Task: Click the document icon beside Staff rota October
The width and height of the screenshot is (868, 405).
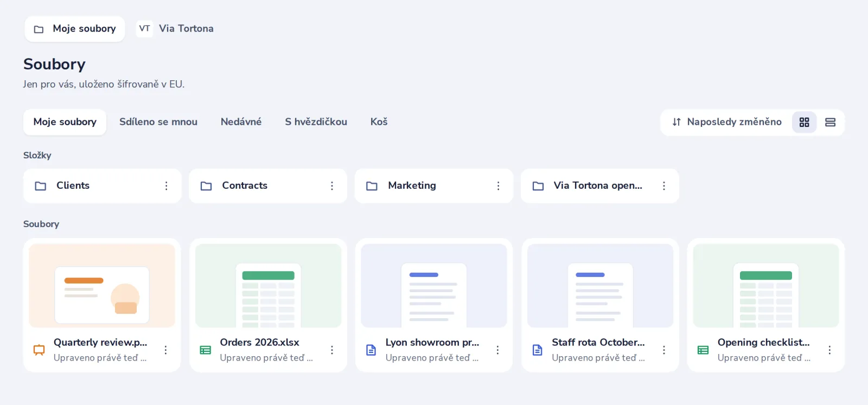Action: pos(537,350)
